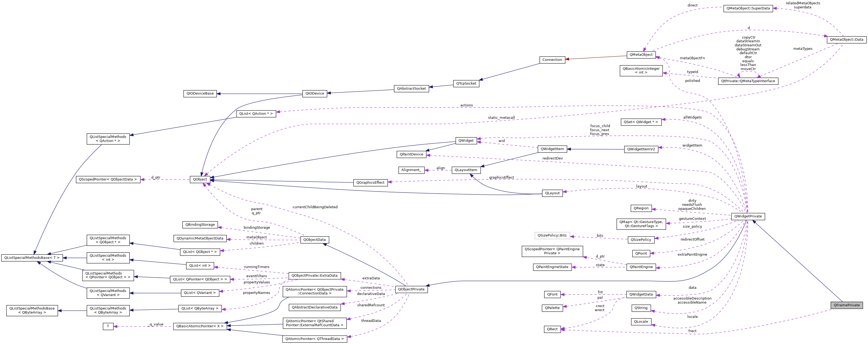Viewport: 868px width, 344px height.
Task: Open the QMetaObject class node
Action: pos(641,55)
